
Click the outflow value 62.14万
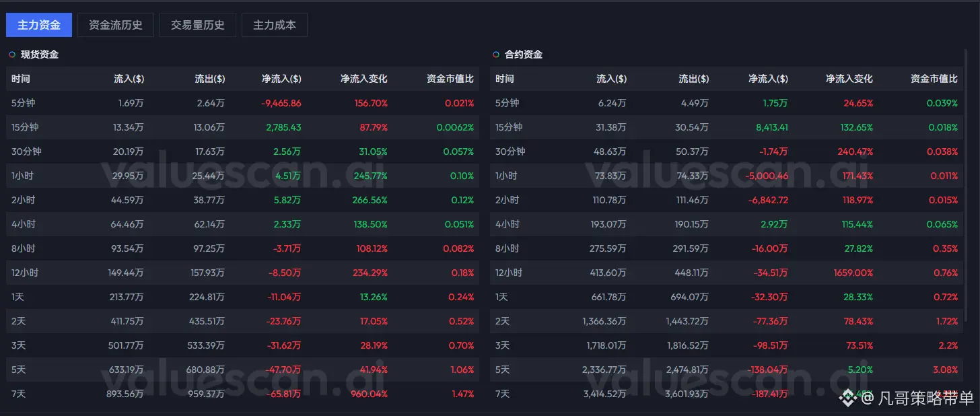(209, 224)
